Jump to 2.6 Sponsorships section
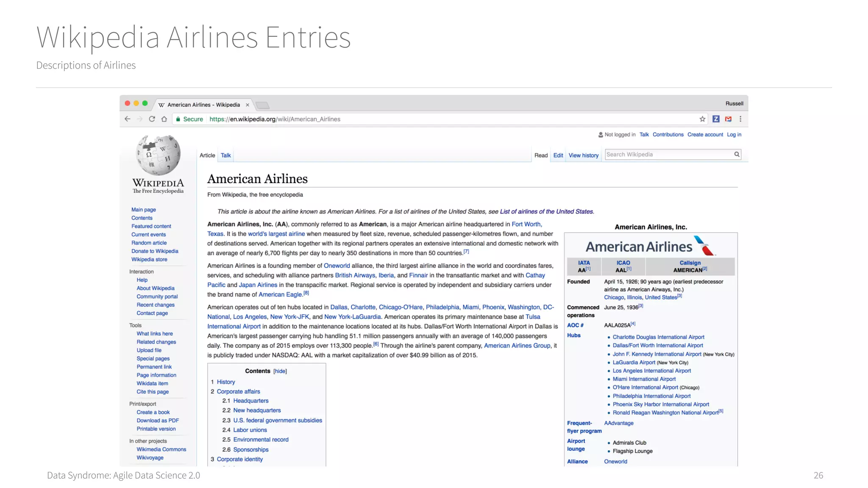 point(251,450)
